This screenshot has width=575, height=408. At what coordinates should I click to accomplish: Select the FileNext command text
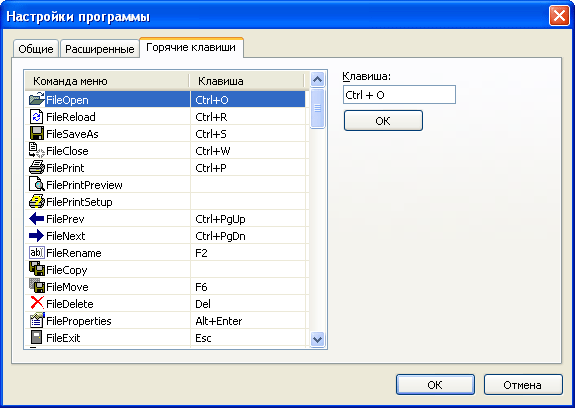coord(66,236)
